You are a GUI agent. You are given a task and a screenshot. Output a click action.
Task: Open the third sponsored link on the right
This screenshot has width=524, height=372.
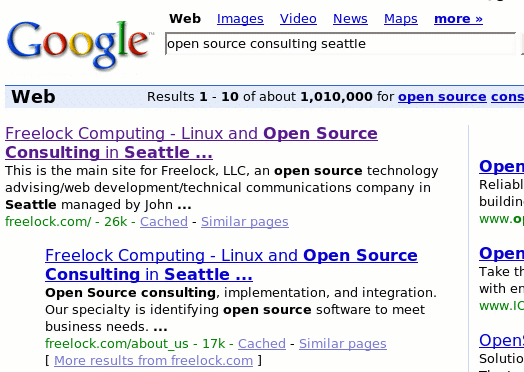[501, 340]
